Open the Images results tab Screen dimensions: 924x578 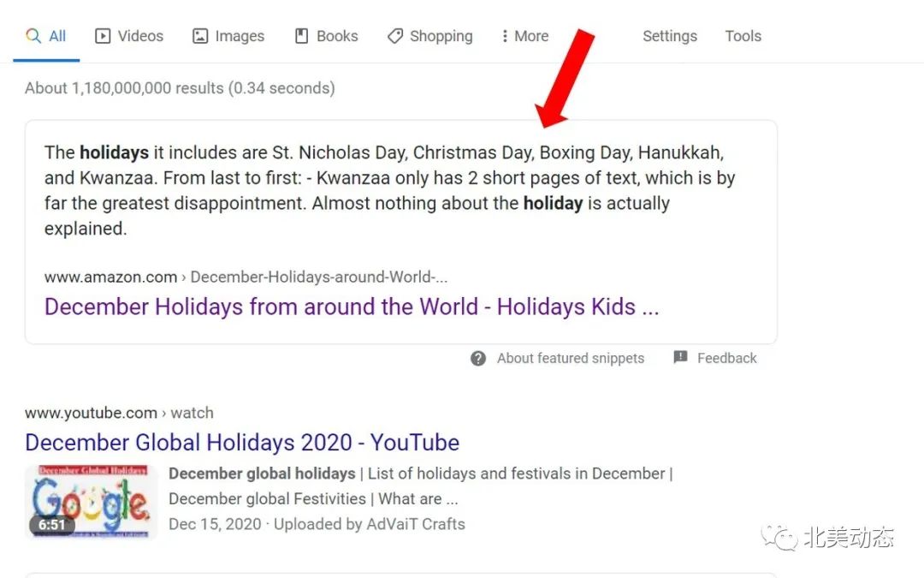click(x=228, y=36)
